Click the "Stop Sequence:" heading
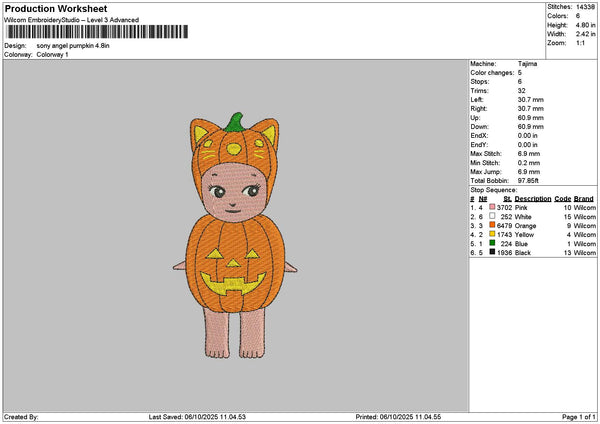600x424 pixels. pyautogui.click(x=494, y=190)
